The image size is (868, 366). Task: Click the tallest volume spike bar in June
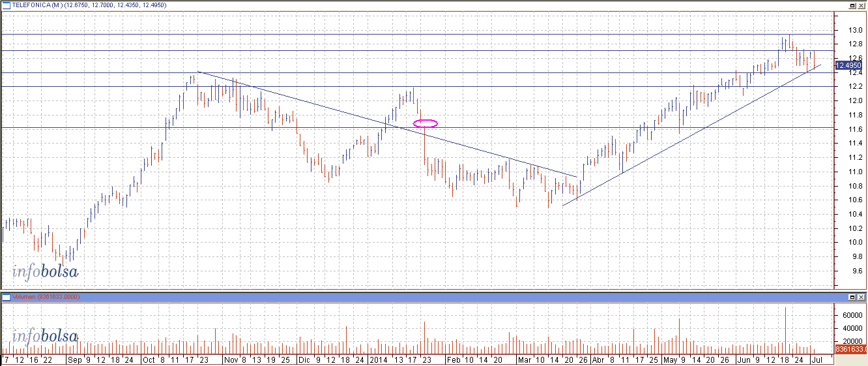(x=785, y=330)
